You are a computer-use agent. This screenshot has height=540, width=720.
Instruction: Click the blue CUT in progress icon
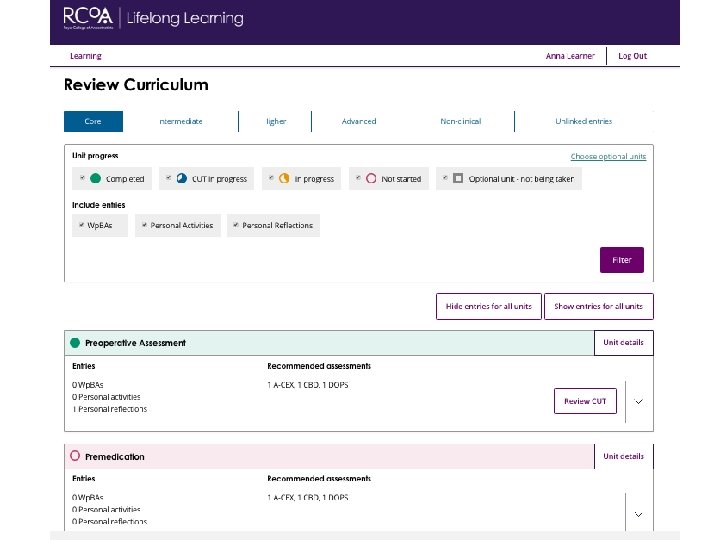tap(182, 178)
